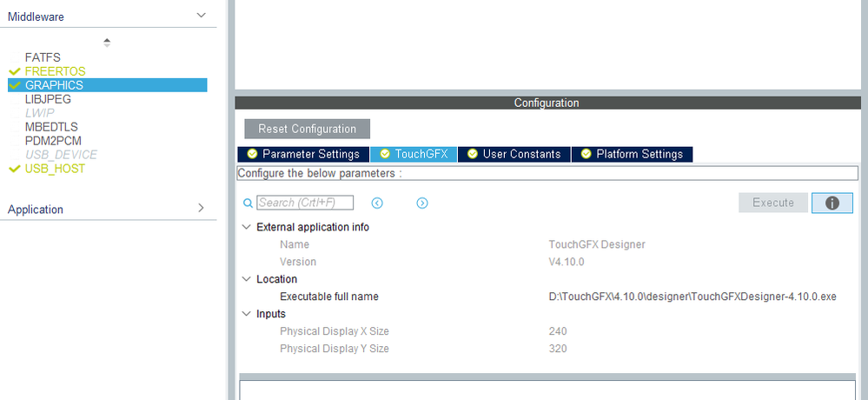
Task: Collapse External application info section
Action: click(247, 227)
